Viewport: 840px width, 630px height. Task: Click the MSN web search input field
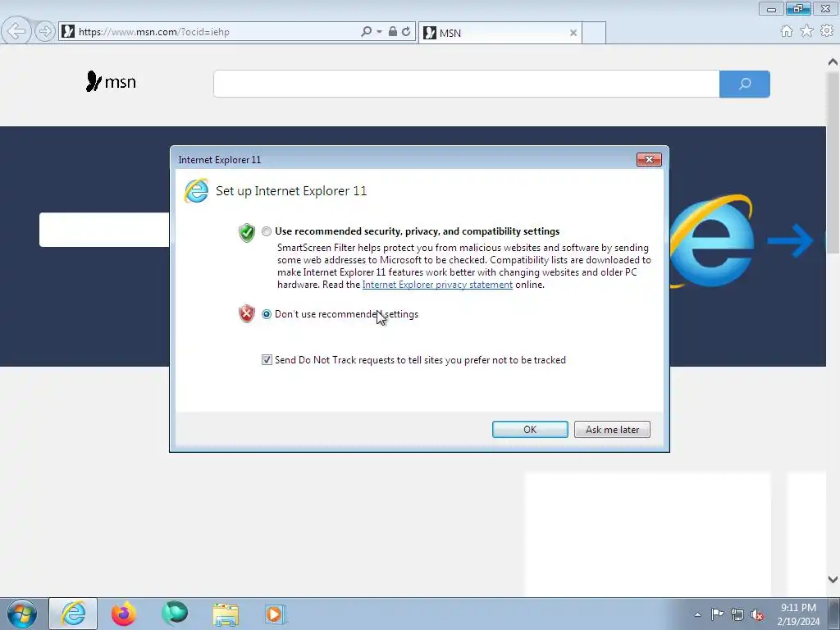tap(466, 84)
